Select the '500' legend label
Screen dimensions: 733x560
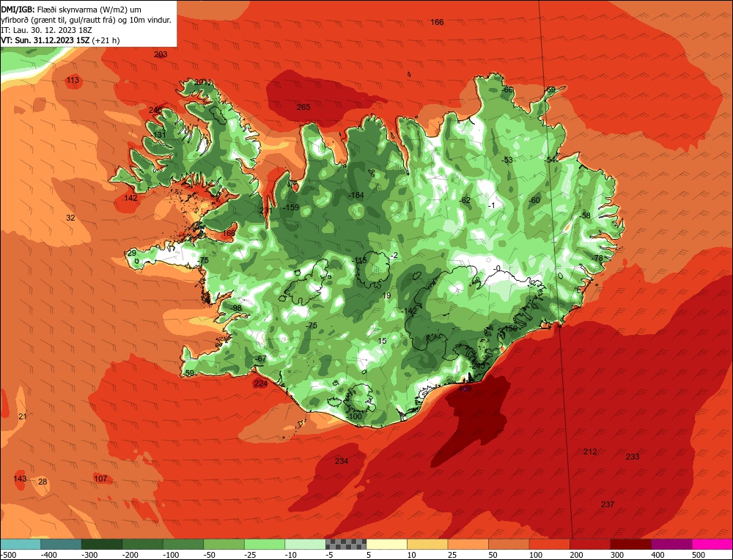point(699,555)
